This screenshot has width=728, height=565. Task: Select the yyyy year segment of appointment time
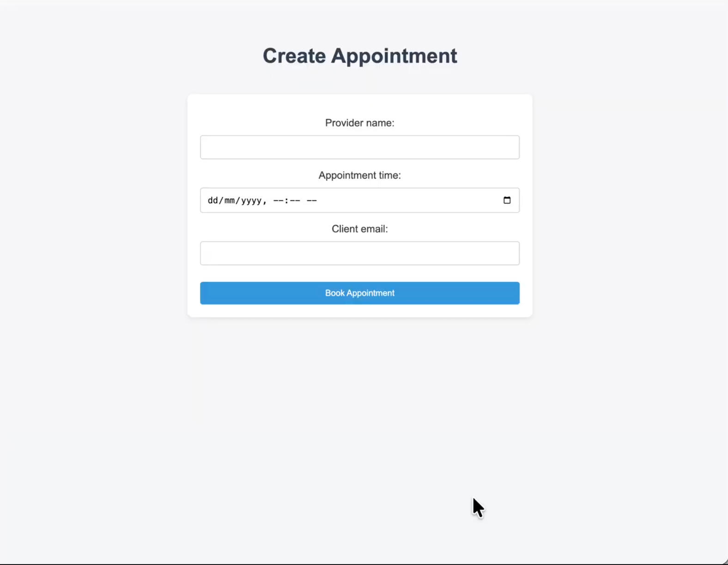tap(251, 200)
